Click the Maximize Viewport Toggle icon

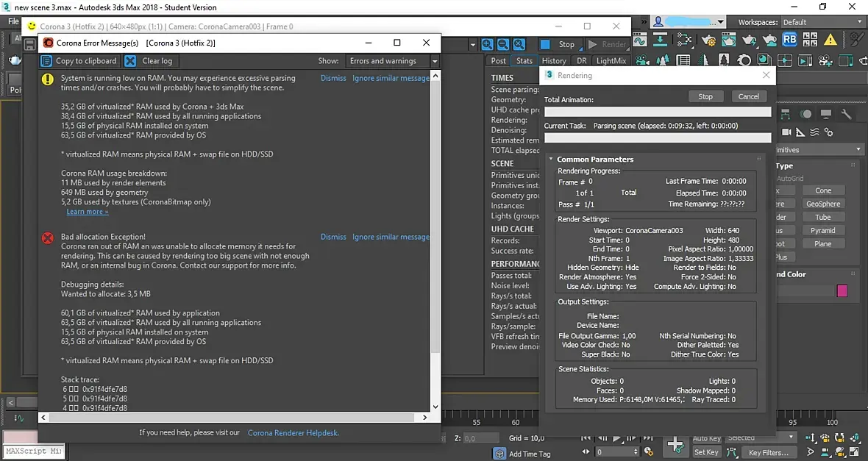[x=853, y=452]
